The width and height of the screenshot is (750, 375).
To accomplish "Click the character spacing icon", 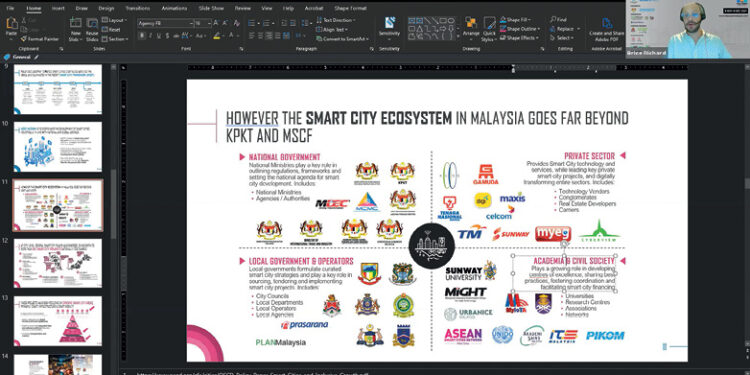I will click(186, 36).
